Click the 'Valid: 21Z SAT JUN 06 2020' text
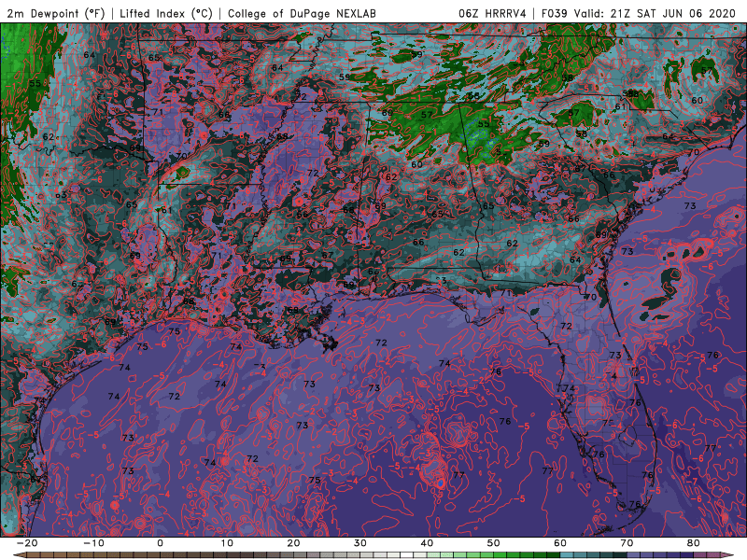 (655, 13)
